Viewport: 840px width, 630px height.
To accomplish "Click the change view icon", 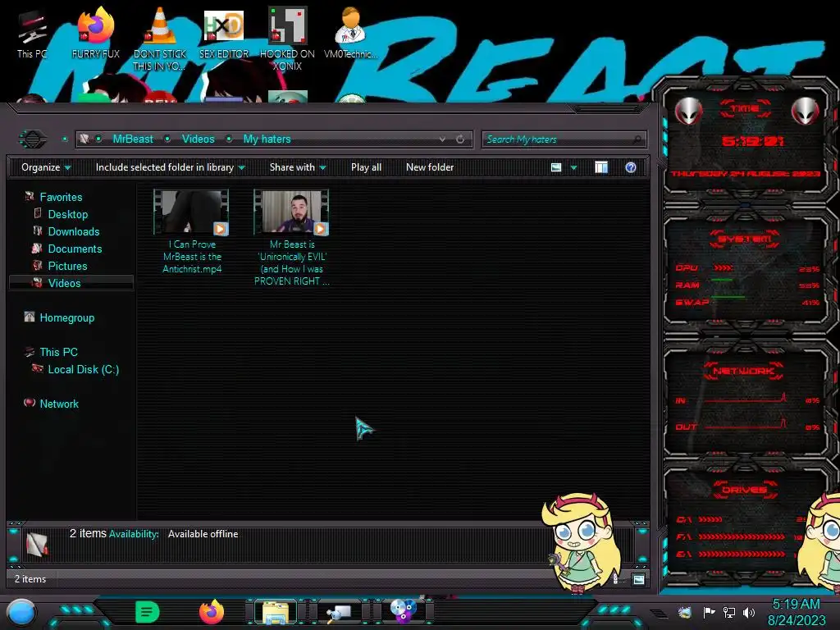I will [x=556, y=167].
